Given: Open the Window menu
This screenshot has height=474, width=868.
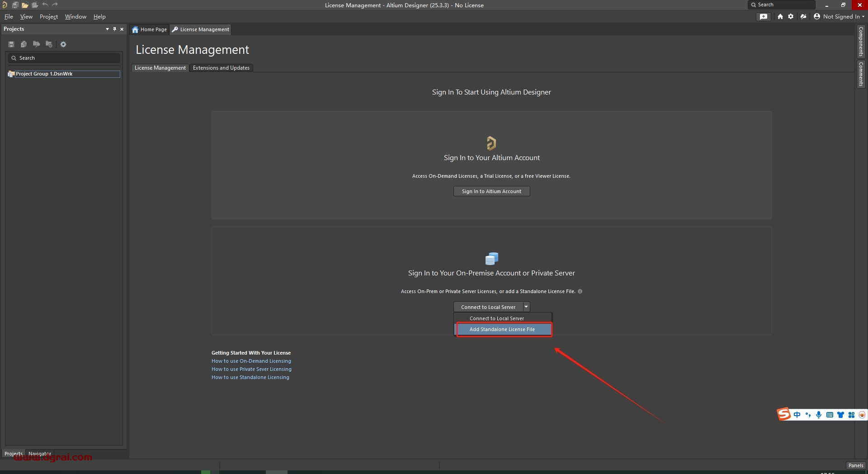Looking at the screenshot, I should click(x=75, y=17).
